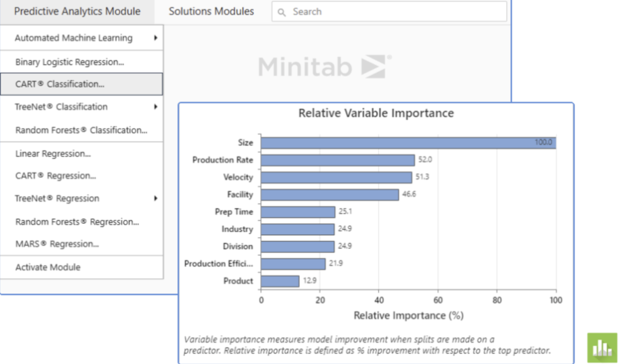Image resolution: width=620 pixels, height=364 pixels.
Task: Select Binary Logistic Regression menu item
Action: tap(82, 62)
